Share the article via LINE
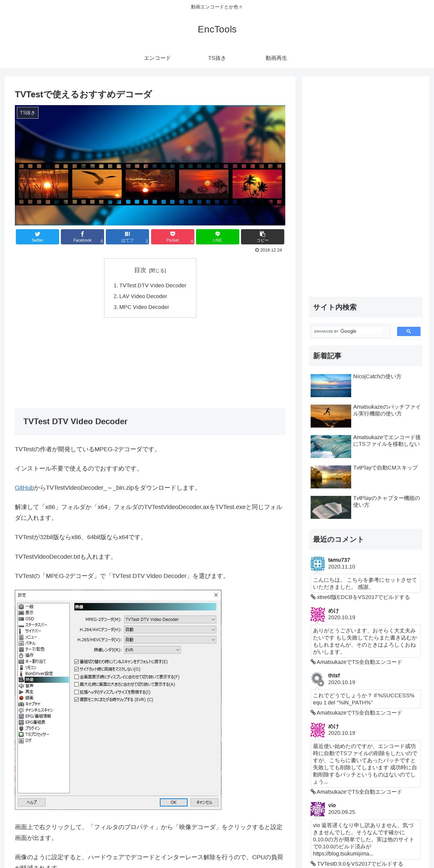Image resolution: width=434 pixels, height=868 pixels. tap(218, 237)
